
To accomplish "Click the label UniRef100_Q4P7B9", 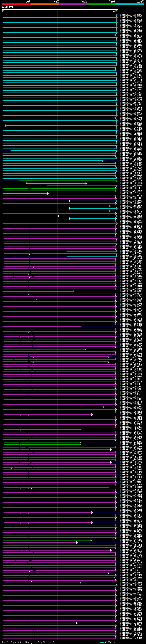I will (x=131, y=540).
